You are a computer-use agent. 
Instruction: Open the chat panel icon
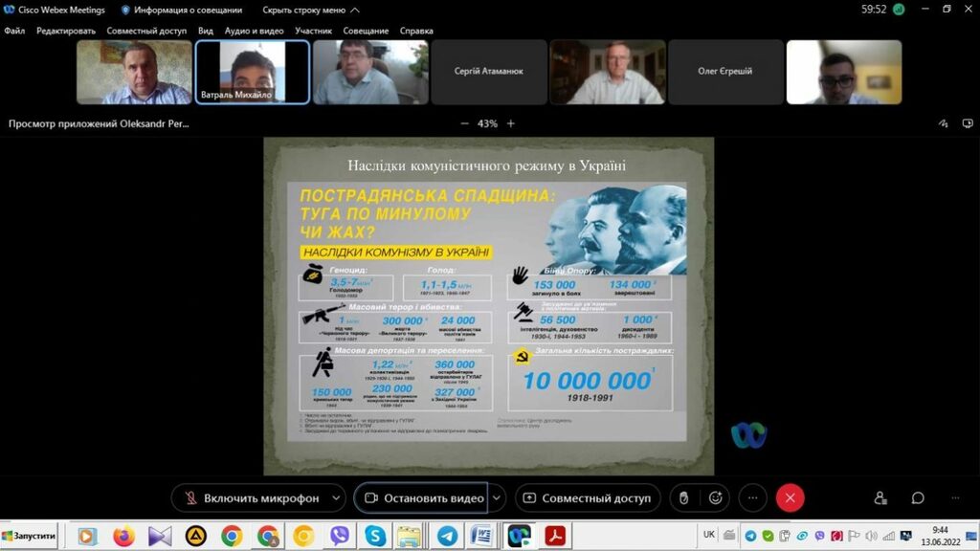(x=918, y=498)
